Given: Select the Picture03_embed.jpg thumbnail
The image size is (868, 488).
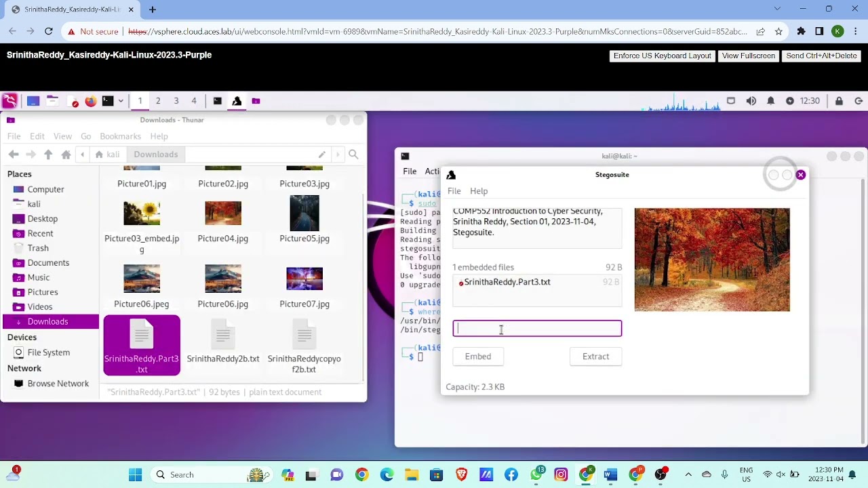Looking at the screenshot, I should click(142, 214).
